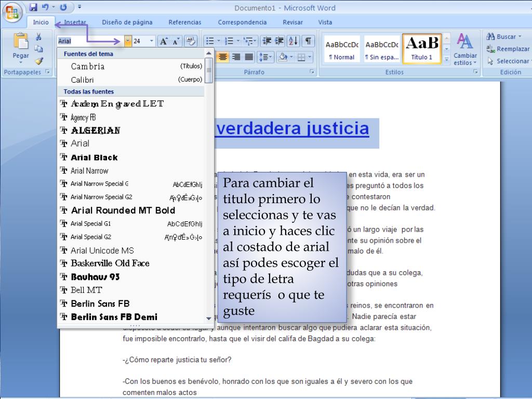Activate the Format Painter brush

pos(38,61)
